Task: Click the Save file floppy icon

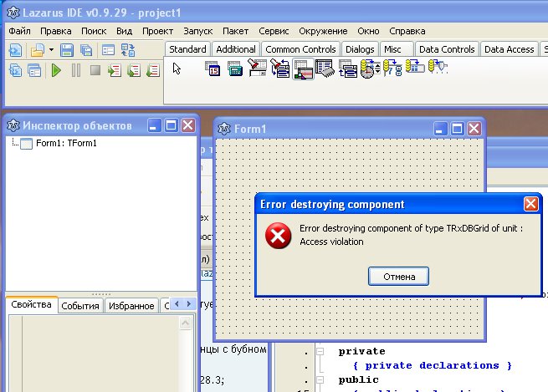Action: click(x=67, y=50)
